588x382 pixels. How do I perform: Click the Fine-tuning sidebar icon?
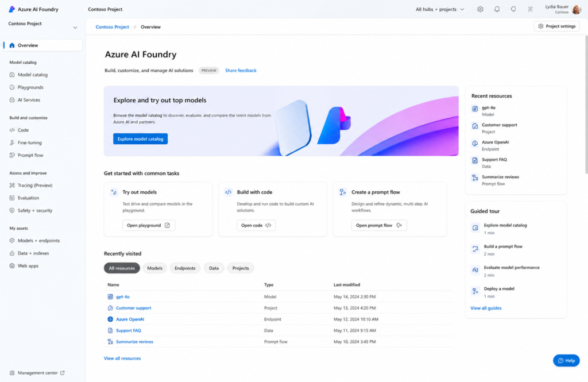point(12,142)
